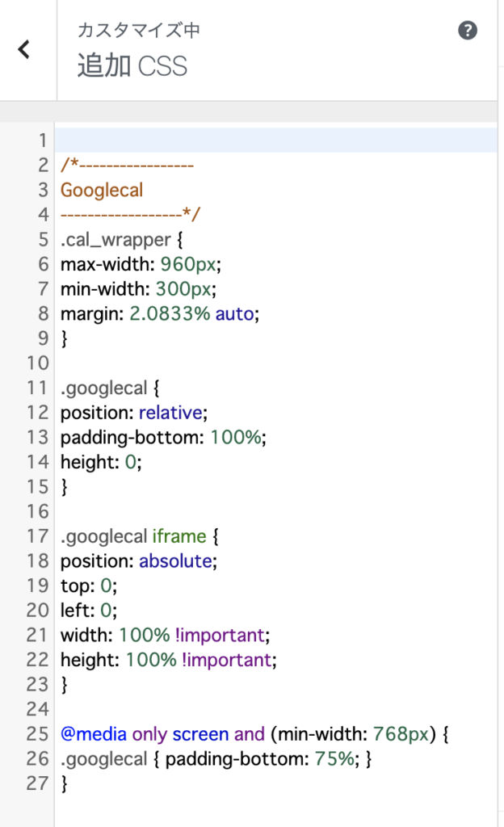Click the iframe selector keyword
This screenshot has height=827, width=504.
[x=179, y=536]
